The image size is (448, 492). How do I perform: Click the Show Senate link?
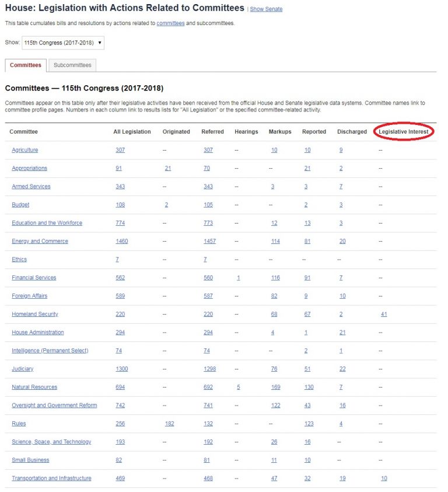pyautogui.click(x=266, y=9)
